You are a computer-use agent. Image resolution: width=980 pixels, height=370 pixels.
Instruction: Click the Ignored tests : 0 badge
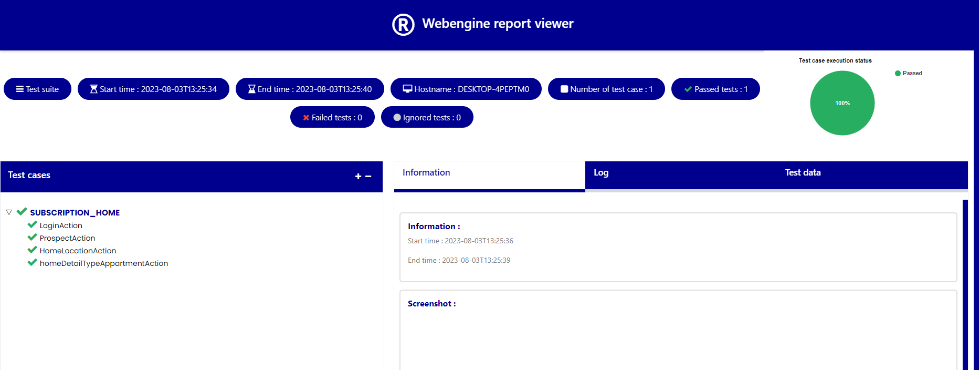(x=427, y=117)
